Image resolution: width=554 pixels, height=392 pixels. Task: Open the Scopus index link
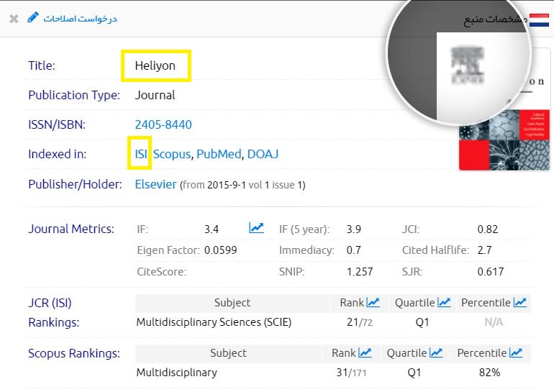click(171, 154)
